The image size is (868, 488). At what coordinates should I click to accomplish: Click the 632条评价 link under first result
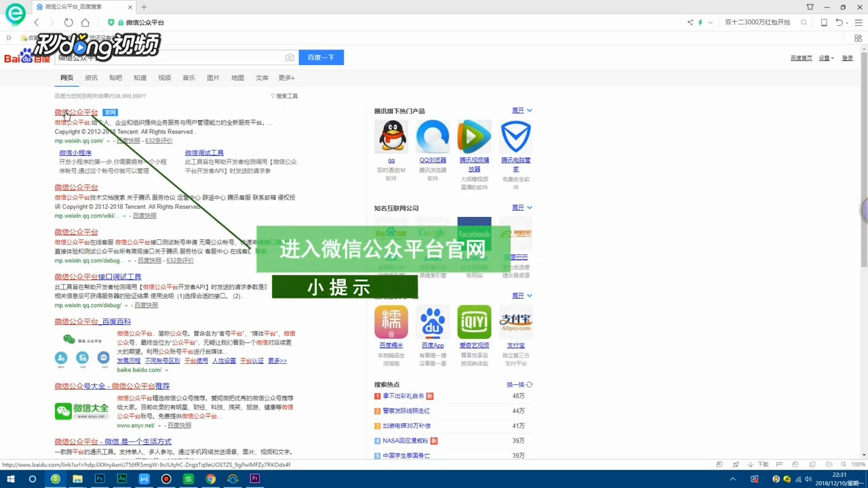click(159, 141)
